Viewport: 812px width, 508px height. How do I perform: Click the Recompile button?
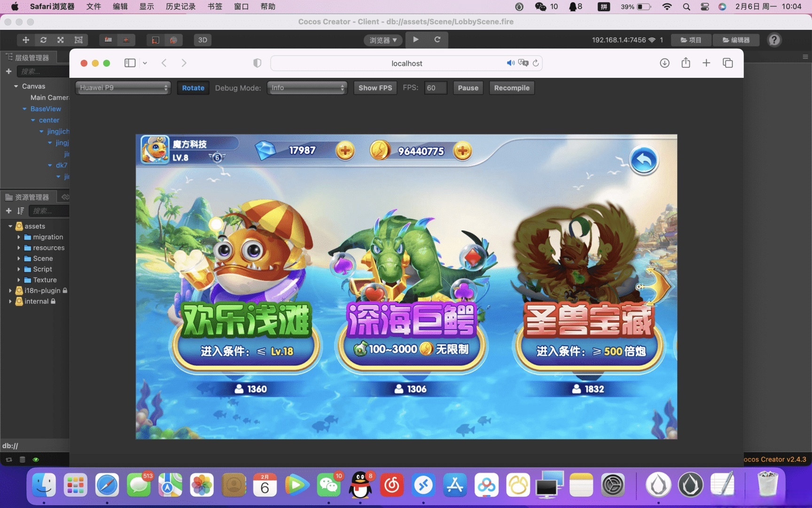(512, 87)
